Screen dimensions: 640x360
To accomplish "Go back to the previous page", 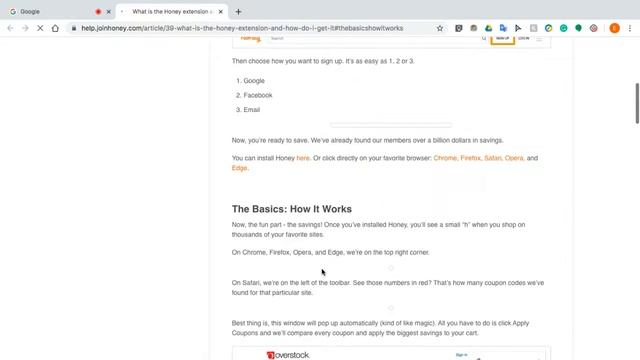I will [x=10, y=28].
